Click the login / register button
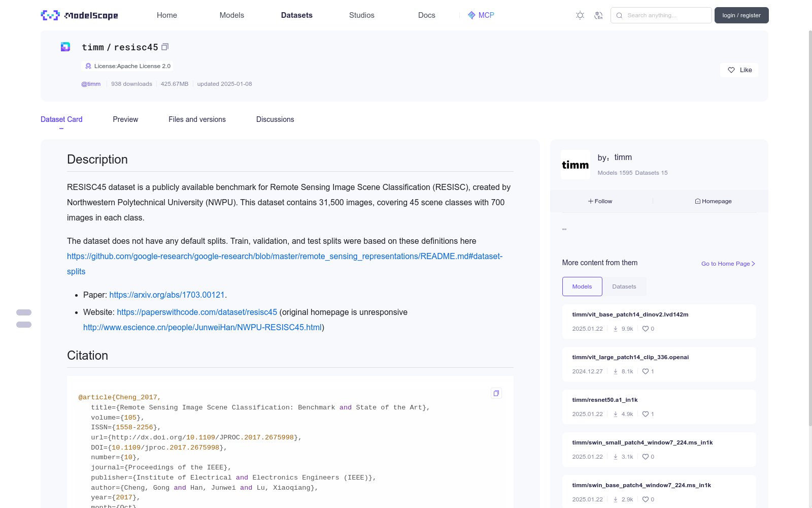Image resolution: width=812 pixels, height=508 pixels. [741, 15]
